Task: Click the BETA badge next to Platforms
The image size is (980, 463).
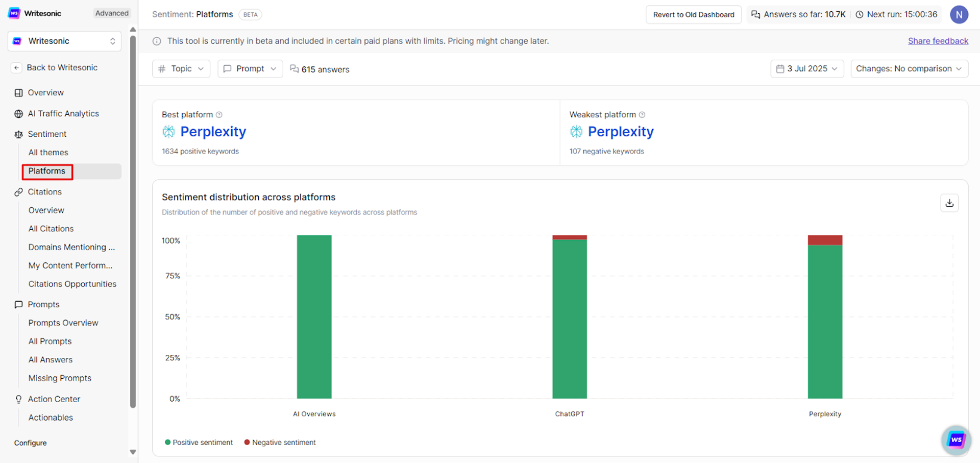Action: coord(250,14)
